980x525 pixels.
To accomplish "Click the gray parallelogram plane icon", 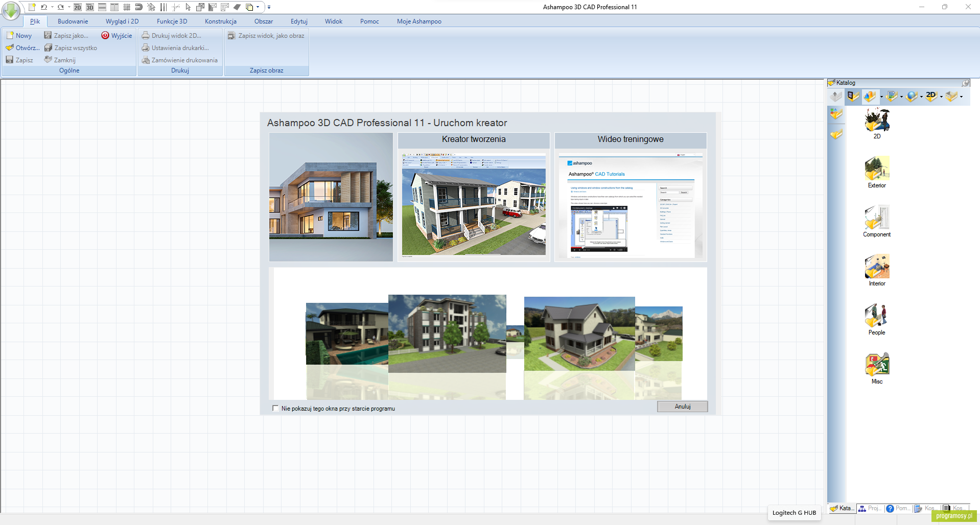I will pos(237,7).
